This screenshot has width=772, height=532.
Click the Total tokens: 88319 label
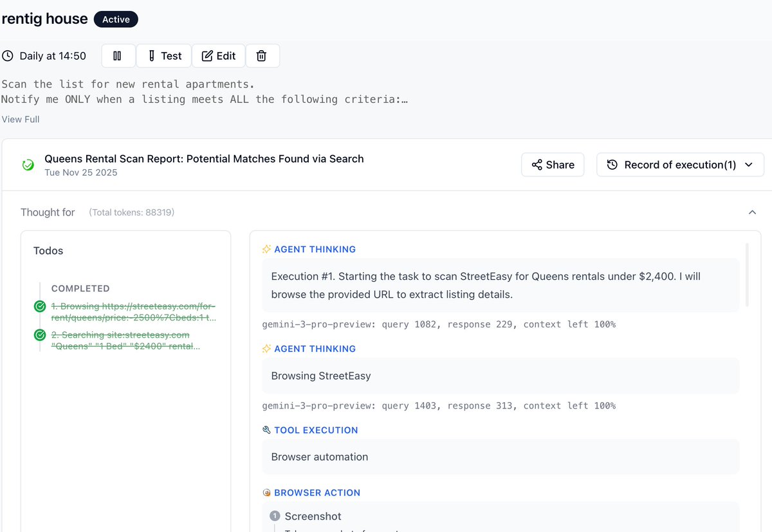pos(132,212)
